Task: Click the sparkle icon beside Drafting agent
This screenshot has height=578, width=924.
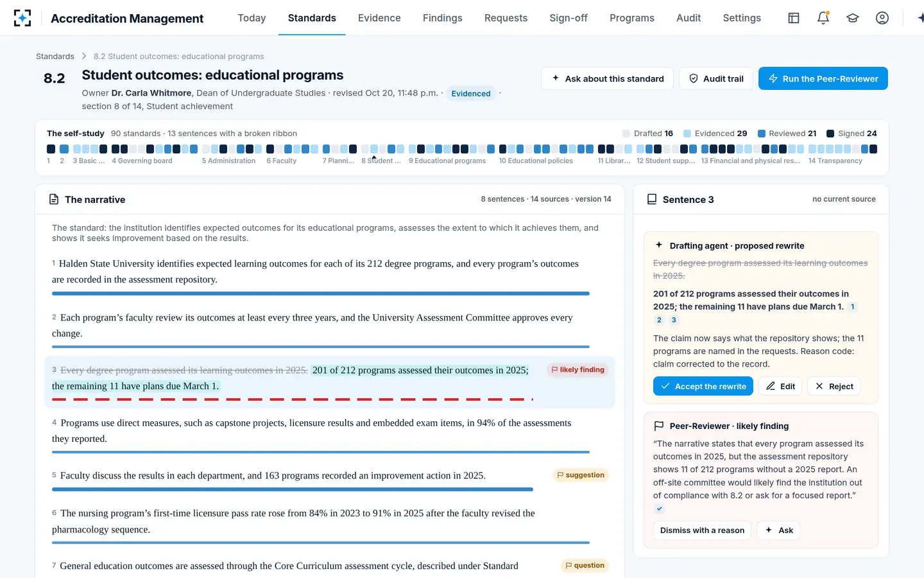Action: [x=659, y=245]
